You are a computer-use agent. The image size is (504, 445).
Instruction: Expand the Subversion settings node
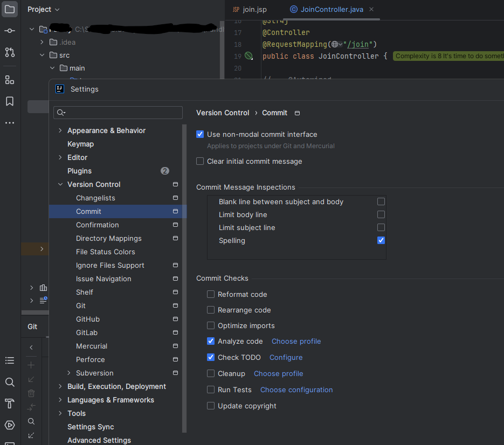[x=69, y=373]
